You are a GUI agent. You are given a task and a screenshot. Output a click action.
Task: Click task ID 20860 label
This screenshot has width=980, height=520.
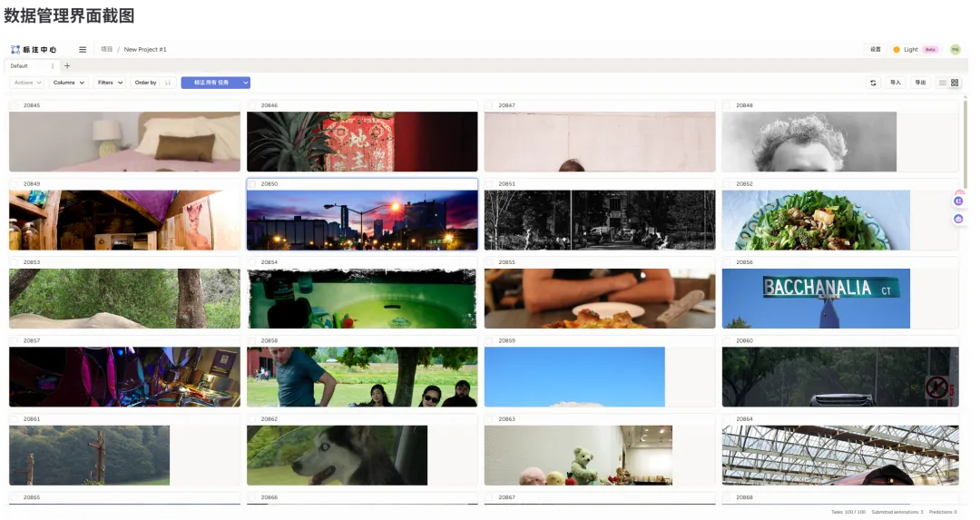[744, 340]
